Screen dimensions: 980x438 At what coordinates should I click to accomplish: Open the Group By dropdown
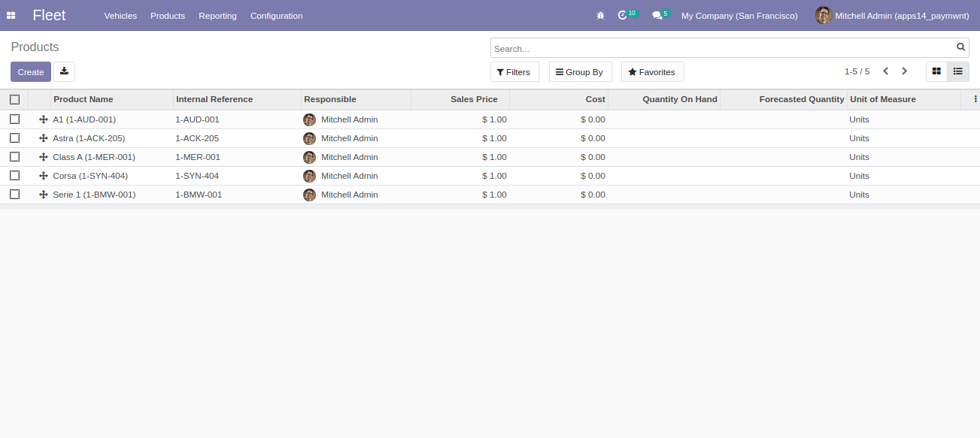579,72
